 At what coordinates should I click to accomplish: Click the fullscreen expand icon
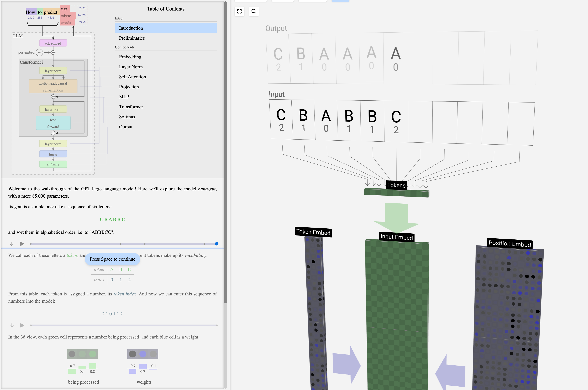[239, 11]
